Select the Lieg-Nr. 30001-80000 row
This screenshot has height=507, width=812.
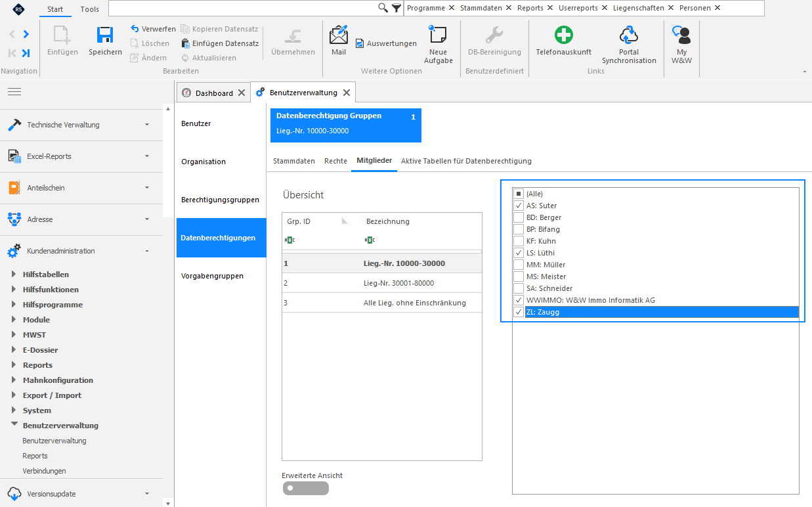(x=382, y=283)
